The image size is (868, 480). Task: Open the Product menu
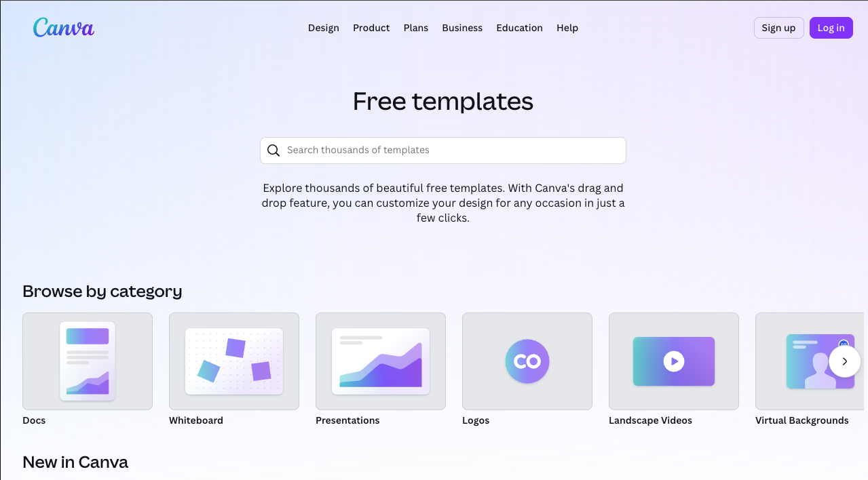click(x=371, y=28)
